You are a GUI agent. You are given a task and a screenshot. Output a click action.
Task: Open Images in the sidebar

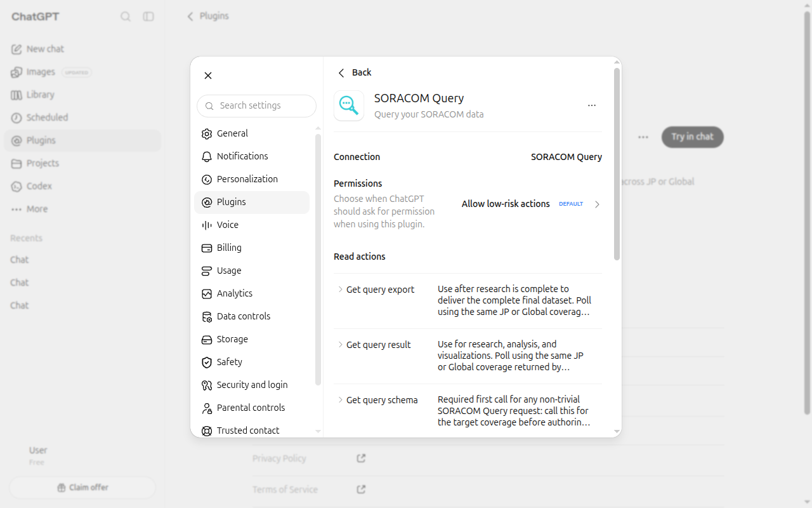[82, 72]
